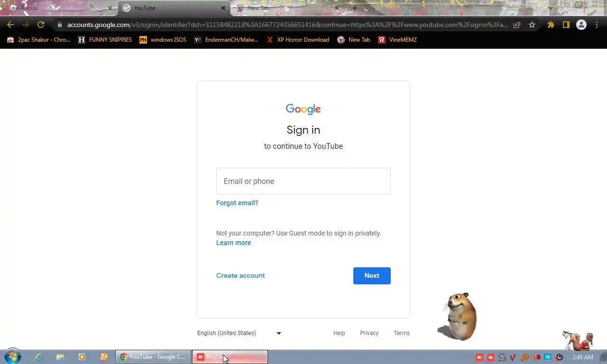Expand the tab search chevron

tap(550, 8)
